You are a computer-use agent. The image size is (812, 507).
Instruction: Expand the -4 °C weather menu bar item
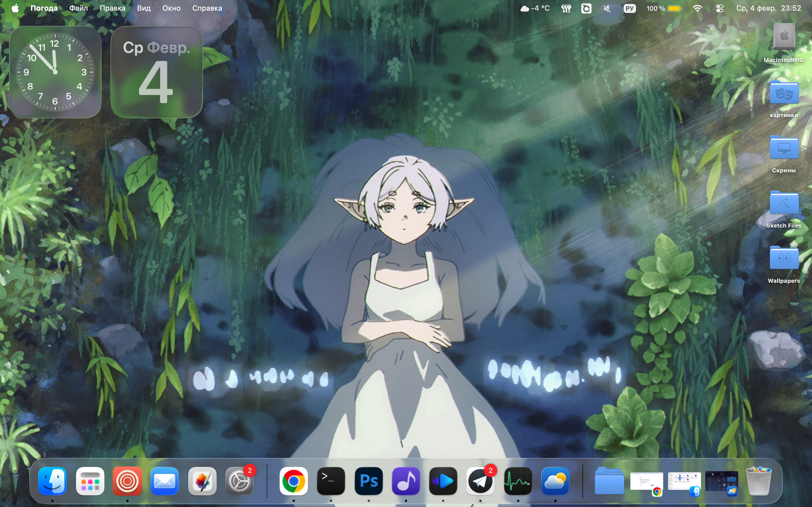pyautogui.click(x=535, y=8)
